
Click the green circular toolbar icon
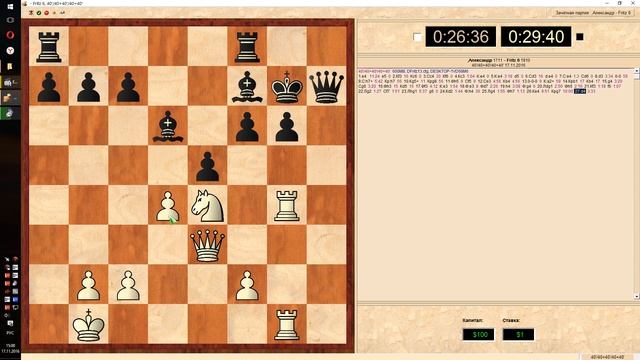click(39, 13)
